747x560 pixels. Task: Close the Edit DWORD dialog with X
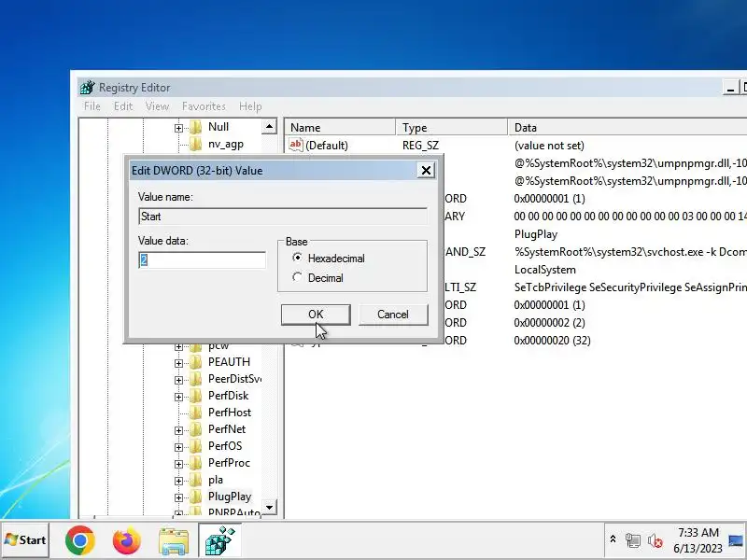pos(426,171)
